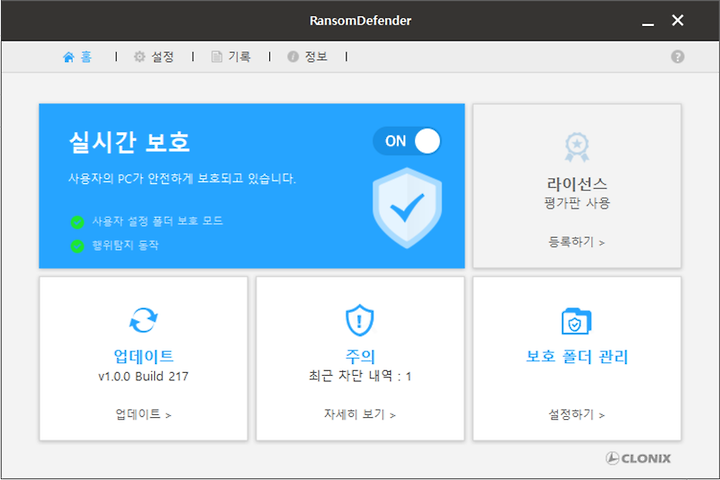720x480 pixels.
Task: Click the license ribbon badge icon
Action: [577, 147]
